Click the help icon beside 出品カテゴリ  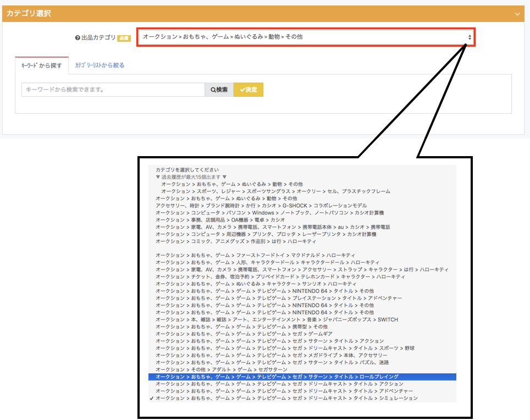click(x=78, y=38)
